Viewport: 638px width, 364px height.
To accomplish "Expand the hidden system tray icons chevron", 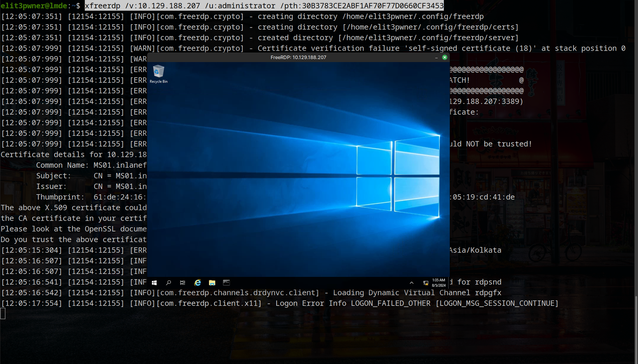I will point(412,283).
